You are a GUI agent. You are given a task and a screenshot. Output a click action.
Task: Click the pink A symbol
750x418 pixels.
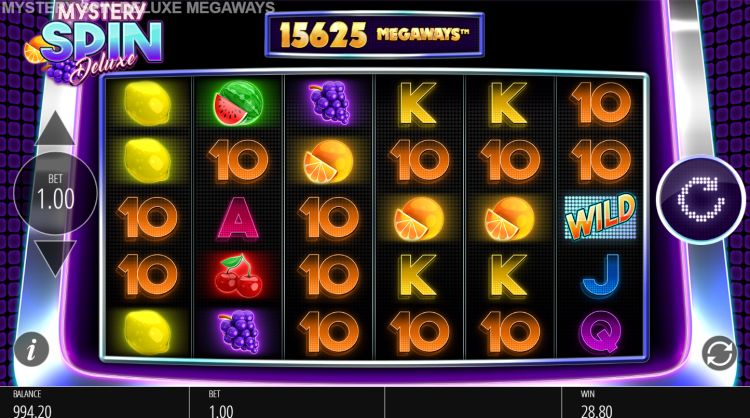(238, 218)
